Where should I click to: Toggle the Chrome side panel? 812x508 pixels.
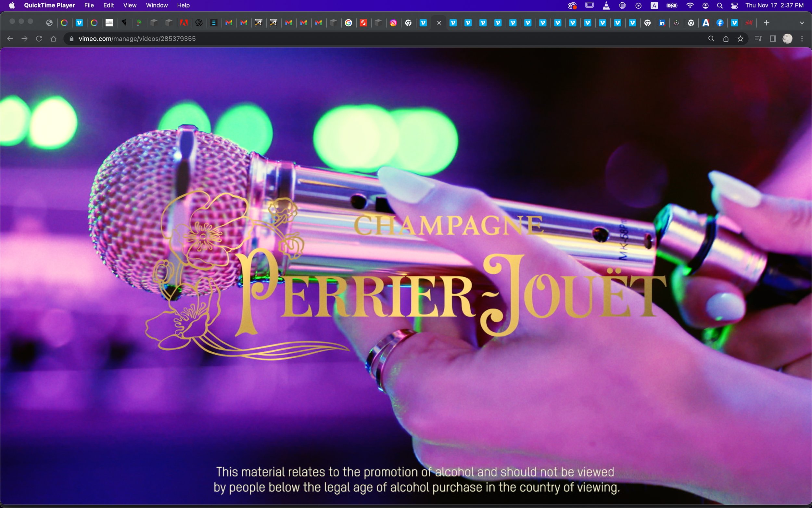[x=773, y=39]
